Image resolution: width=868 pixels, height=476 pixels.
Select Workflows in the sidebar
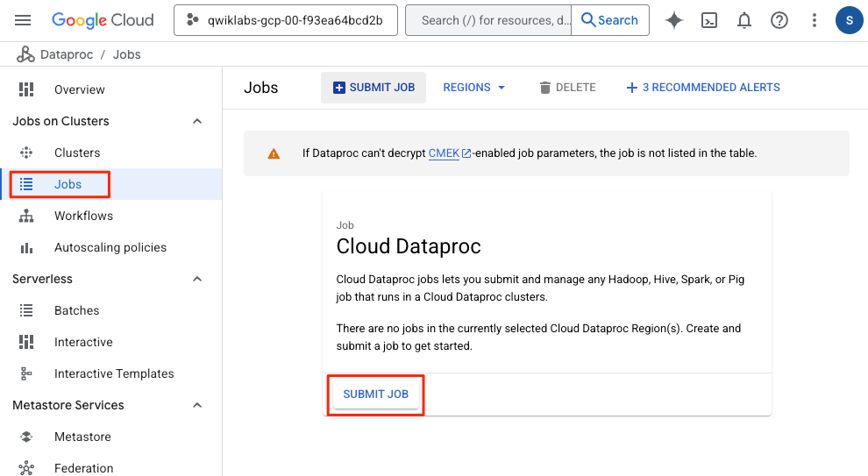(x=83, y=216)
